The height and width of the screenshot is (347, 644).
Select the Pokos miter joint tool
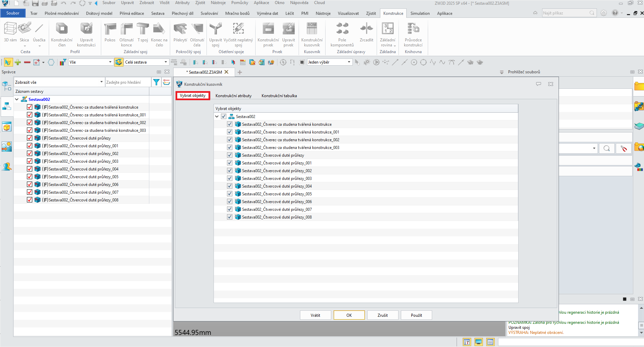[110, 32]
